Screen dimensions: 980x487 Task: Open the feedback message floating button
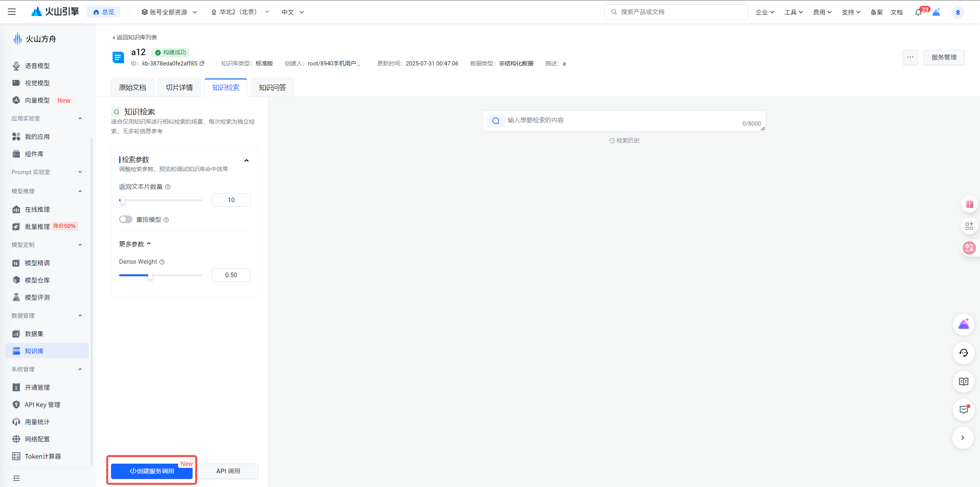coord(964,410)
